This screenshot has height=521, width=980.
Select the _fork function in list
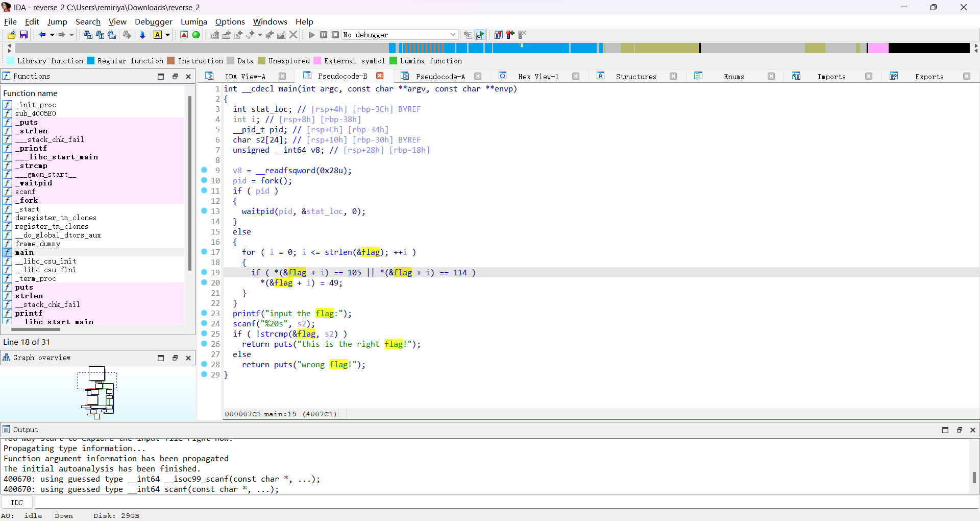point(26,200)
